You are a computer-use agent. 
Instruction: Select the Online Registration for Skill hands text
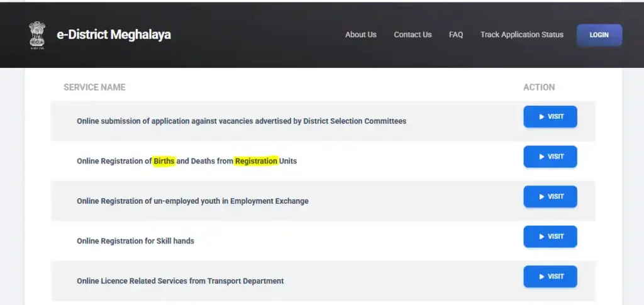(x=135, y=241)
